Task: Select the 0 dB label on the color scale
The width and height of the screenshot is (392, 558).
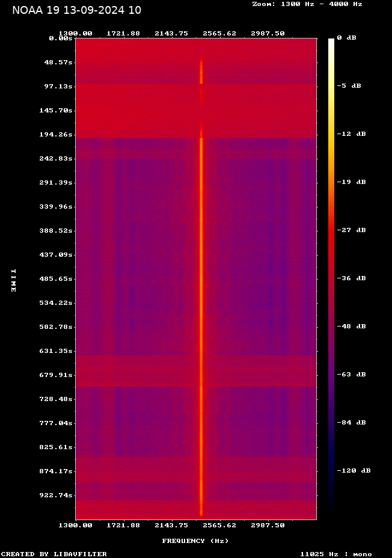Action: (346, 38)
